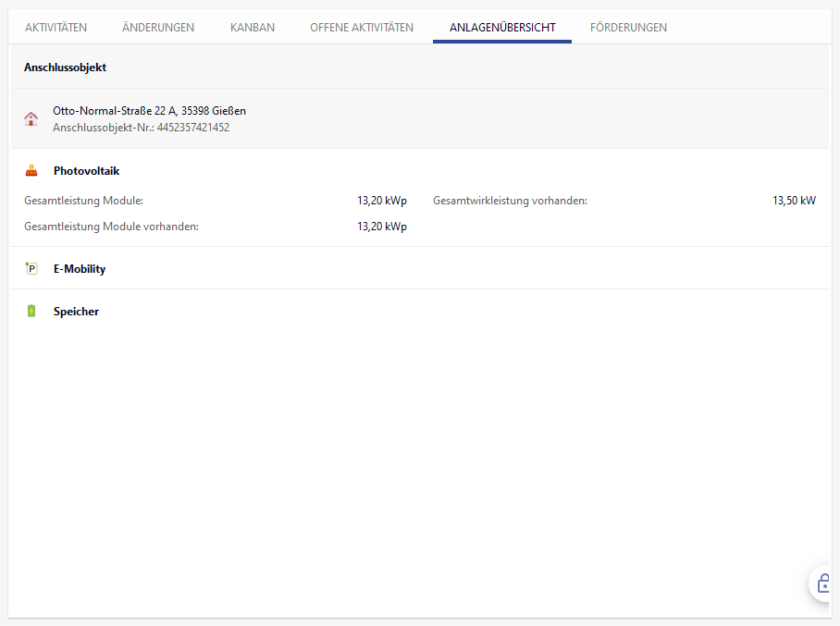
Task: Show the Offene Aktivitäten tab
Action: click(362, 28)
